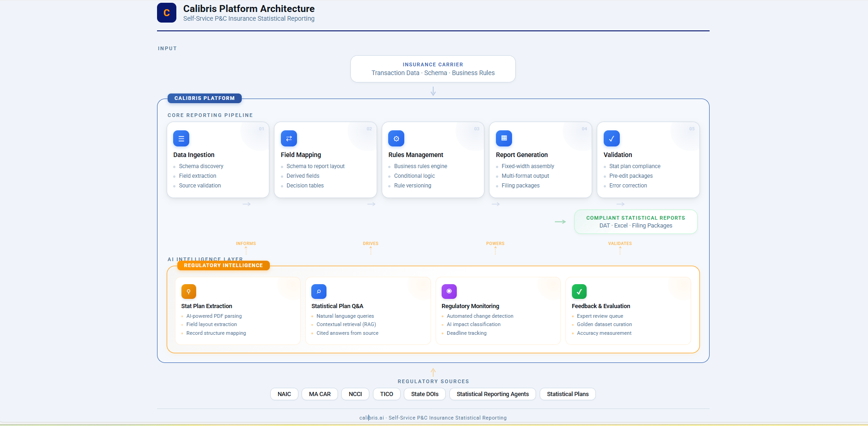Select the Compliant Statistical Reports output box
The height and width of the screenshot is (426, 868).
(x=635, y=222)
